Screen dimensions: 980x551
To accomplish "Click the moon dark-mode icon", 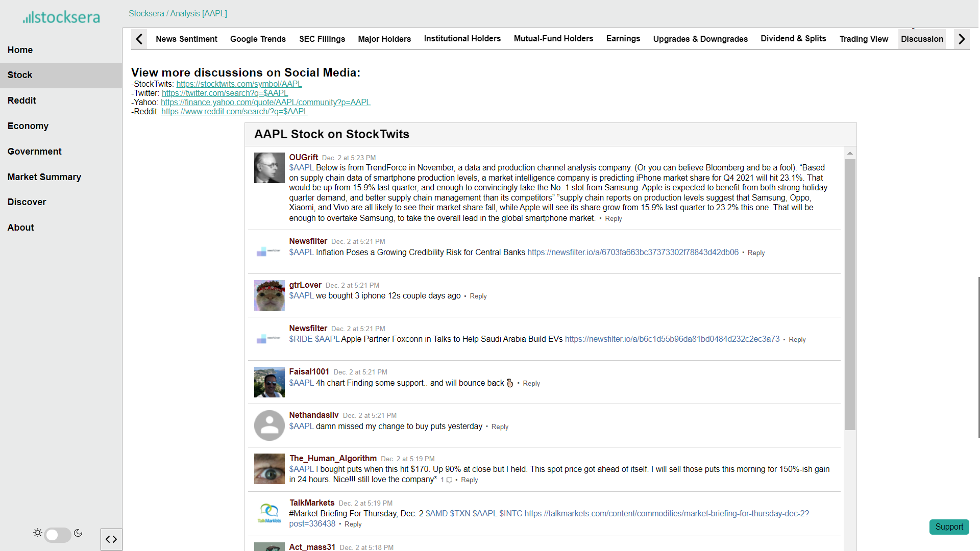I will tap(78, 533).
